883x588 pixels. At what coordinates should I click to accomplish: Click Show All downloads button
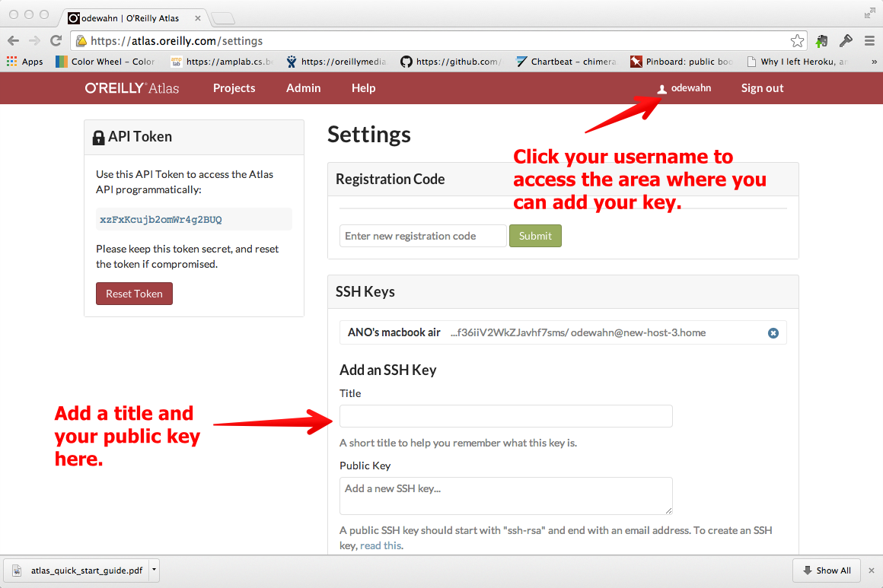click(x=826, y=570)
